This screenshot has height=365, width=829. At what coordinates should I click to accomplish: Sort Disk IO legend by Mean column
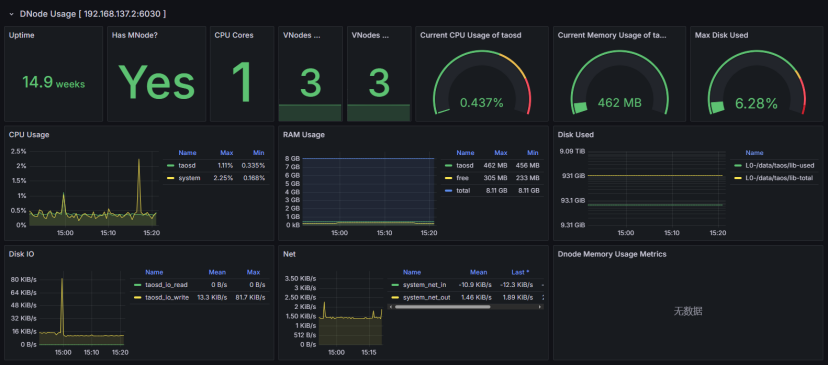coord(217,272)
